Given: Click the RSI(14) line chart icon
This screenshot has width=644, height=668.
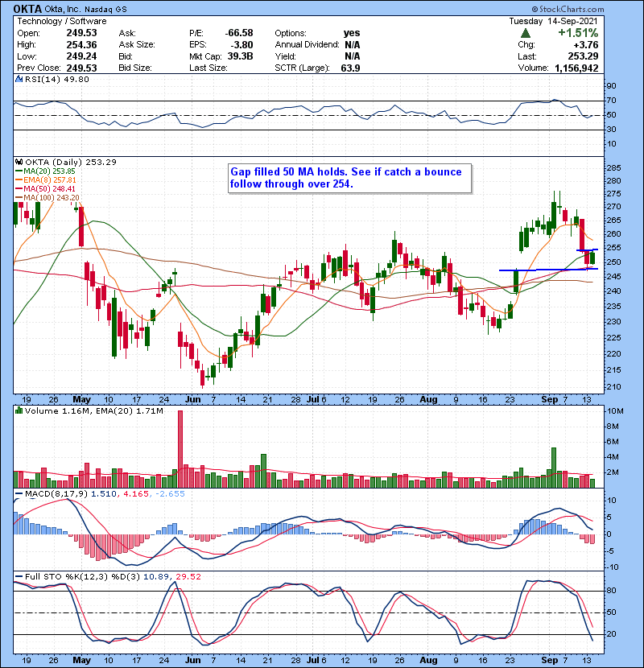Looking at the screenshot, I should pos(19,79).
